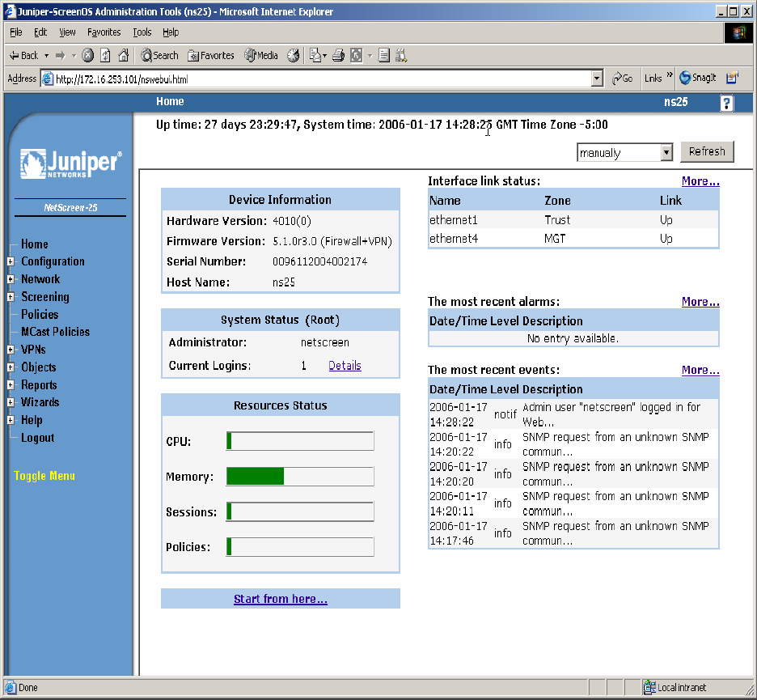
Task: Click the Refresh button next to manually
Action: click(708, 151)
